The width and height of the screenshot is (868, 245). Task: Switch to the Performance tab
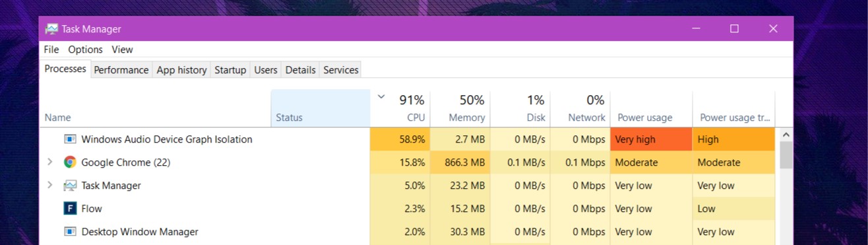(x=121, y=69)
